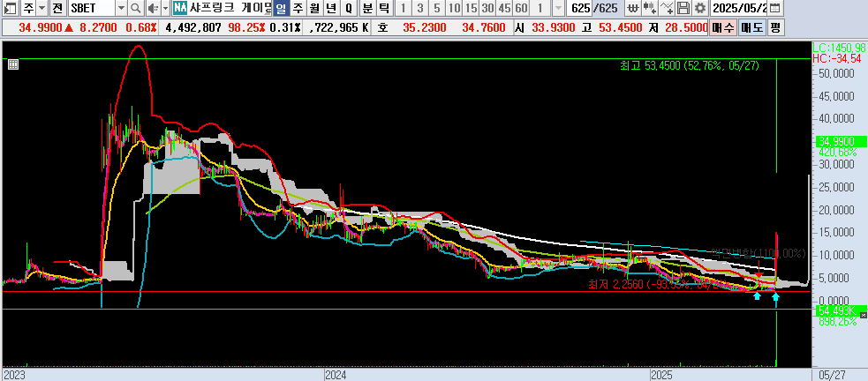Open the custom interval dropdown arrow
Screen dimensions: 868x381
click(558, 8)
